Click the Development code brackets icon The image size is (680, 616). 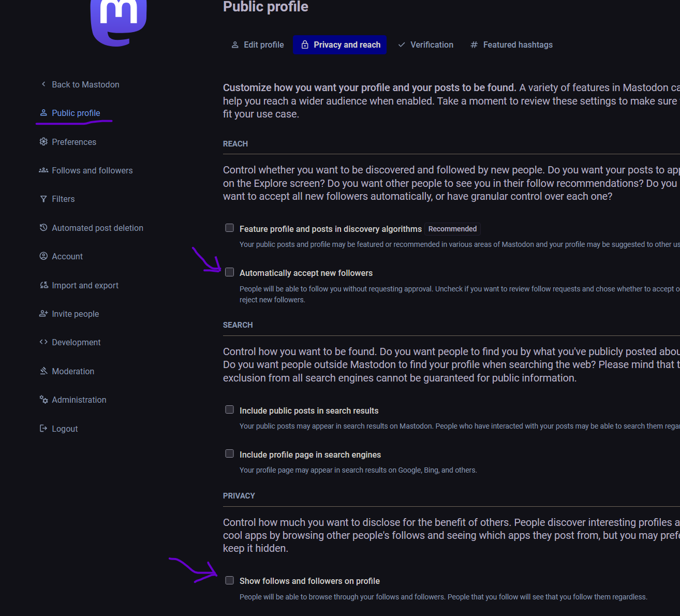[x=43, y=342]
